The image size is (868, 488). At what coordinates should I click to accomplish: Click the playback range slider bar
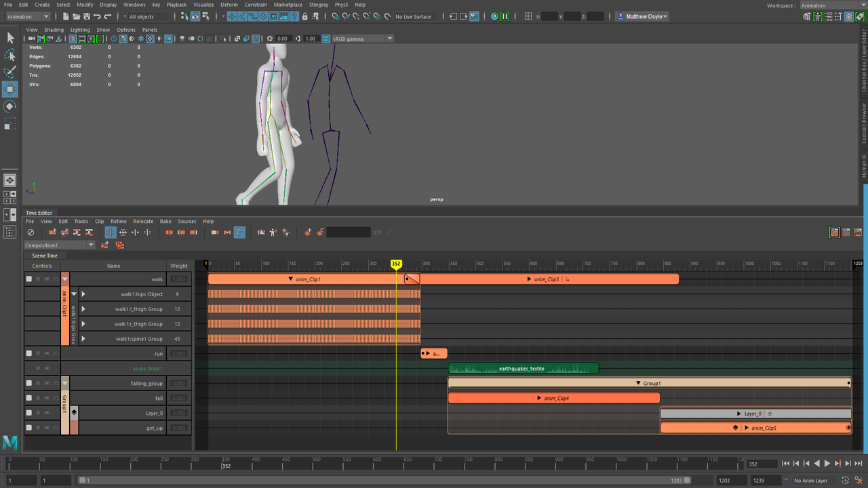(x=382, y=481)
